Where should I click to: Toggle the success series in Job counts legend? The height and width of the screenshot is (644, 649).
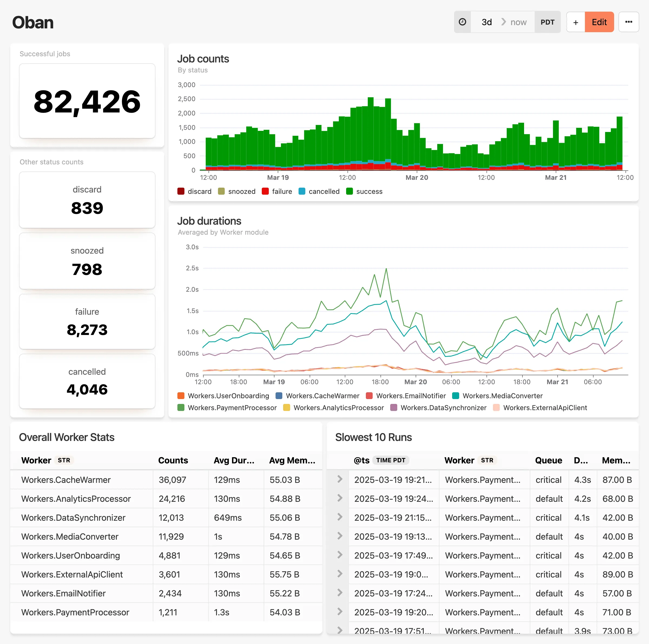369,191
